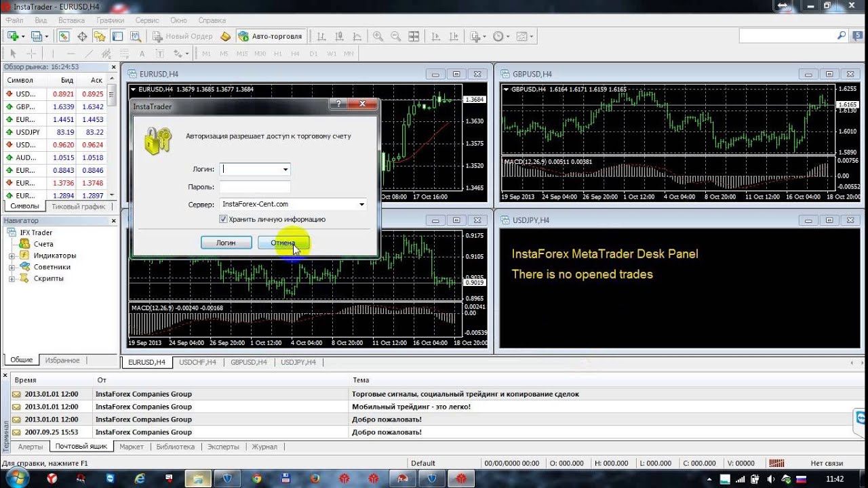
Task: Click the Zoom In magnifier icon
Action: [378, 36]
